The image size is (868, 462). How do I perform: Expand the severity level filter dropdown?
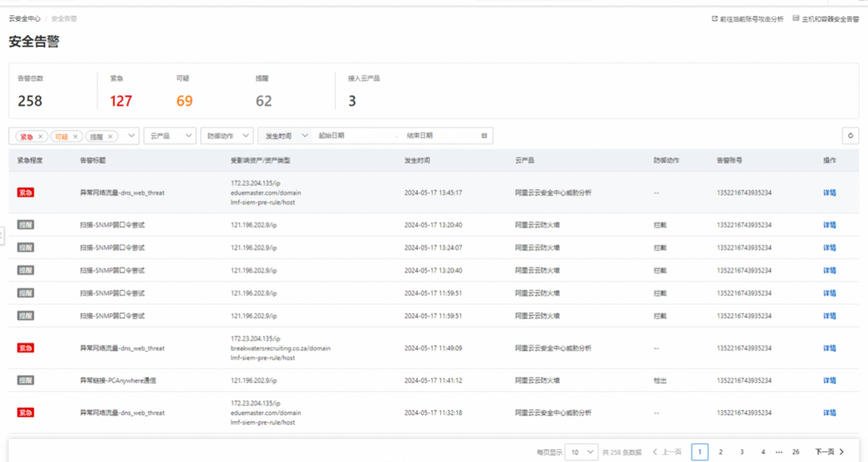[x=131, y=135]
